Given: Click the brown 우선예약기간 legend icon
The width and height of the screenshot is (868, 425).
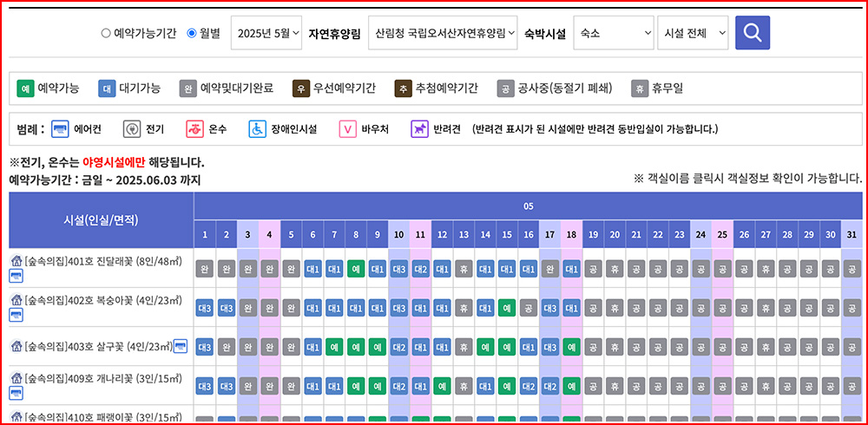Looking at the screenshot, I should coord(301,88).
